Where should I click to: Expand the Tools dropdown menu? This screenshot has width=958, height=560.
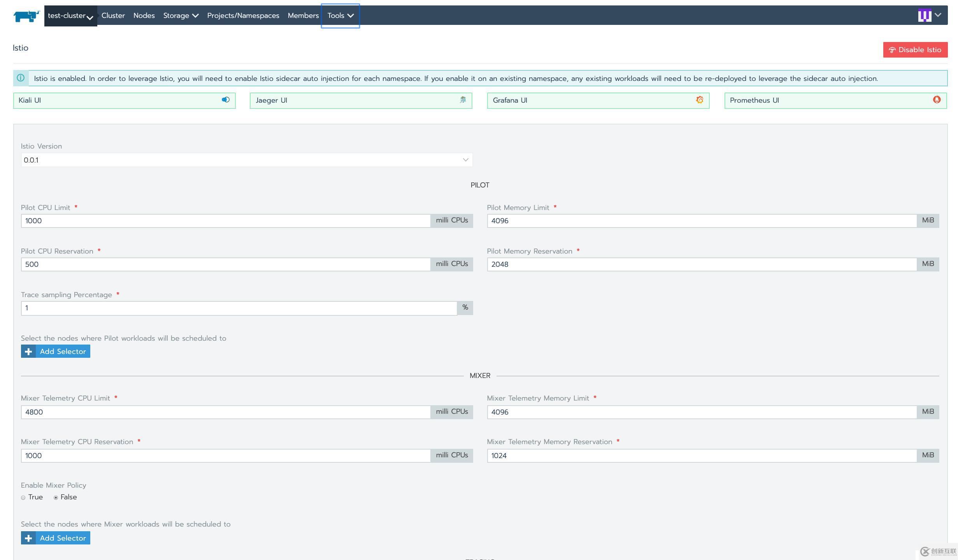tap(340, 15)
